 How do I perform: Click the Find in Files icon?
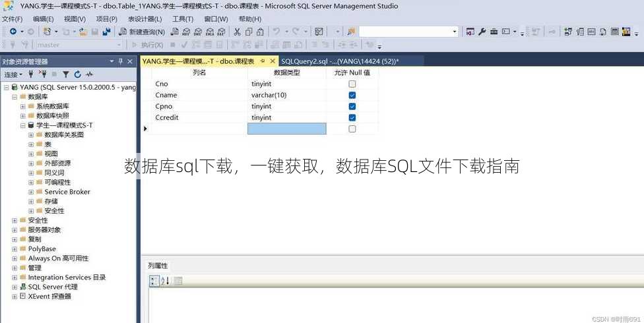click(351, 32)
